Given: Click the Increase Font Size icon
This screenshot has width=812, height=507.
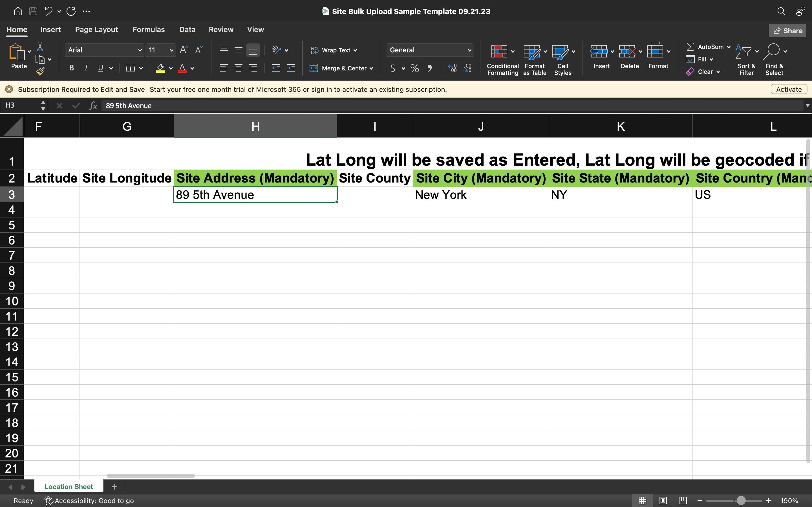Looking at the screenshot, I should click(184, 50).
